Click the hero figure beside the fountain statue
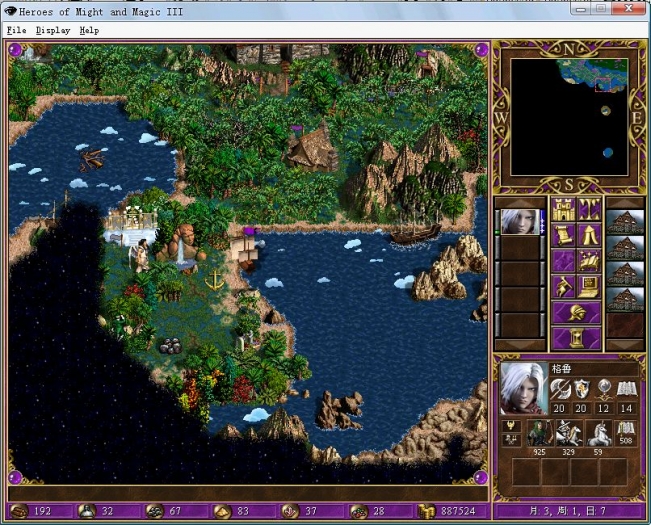This screenshot has height=525, width=651. pyautogui.click(x=141, y=256)
